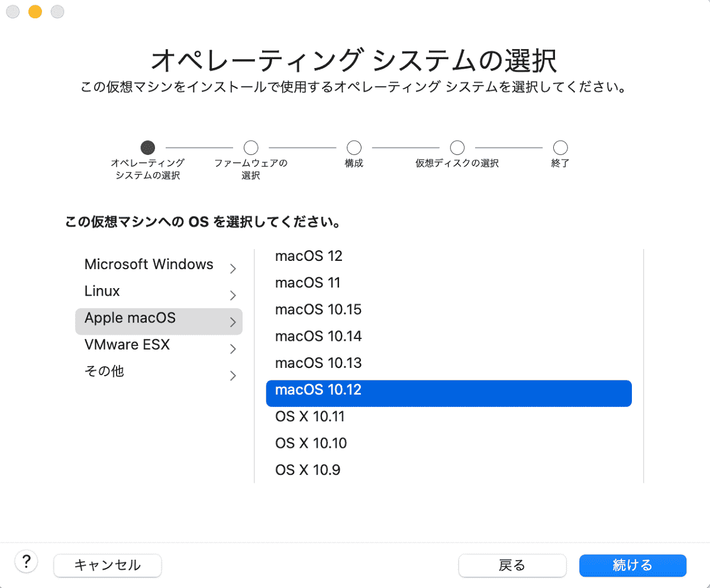
Task: Click the オペレーティングシステムの選択 step circle
Action: pos(148,147)
